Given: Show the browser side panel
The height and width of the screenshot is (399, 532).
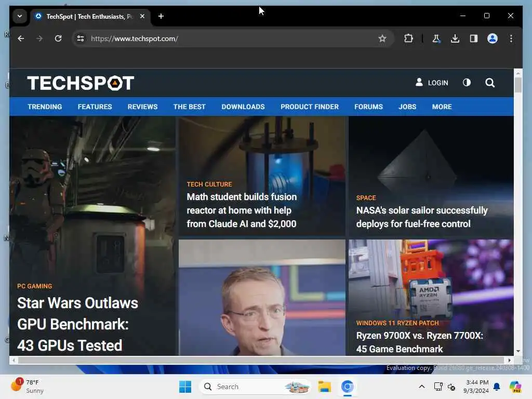Looking at the screenshot, I should (474, 38).
